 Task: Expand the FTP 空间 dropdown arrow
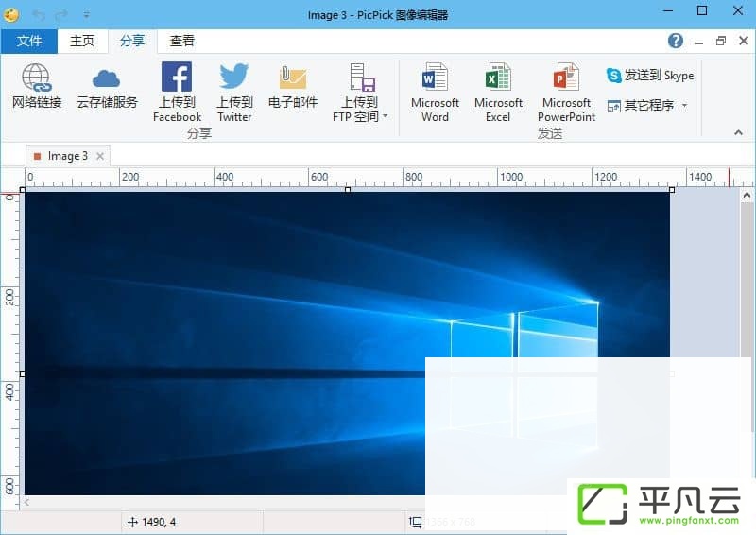[385, 116]
